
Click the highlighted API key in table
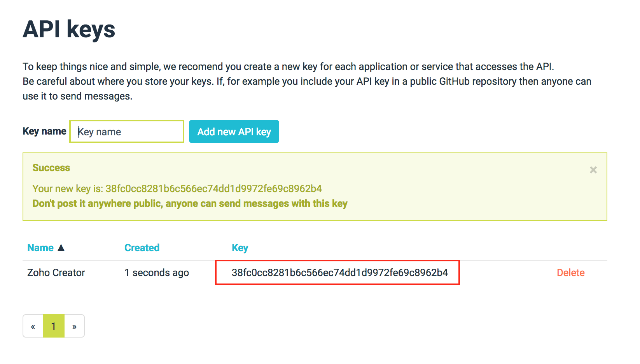[x=339, y=273]
